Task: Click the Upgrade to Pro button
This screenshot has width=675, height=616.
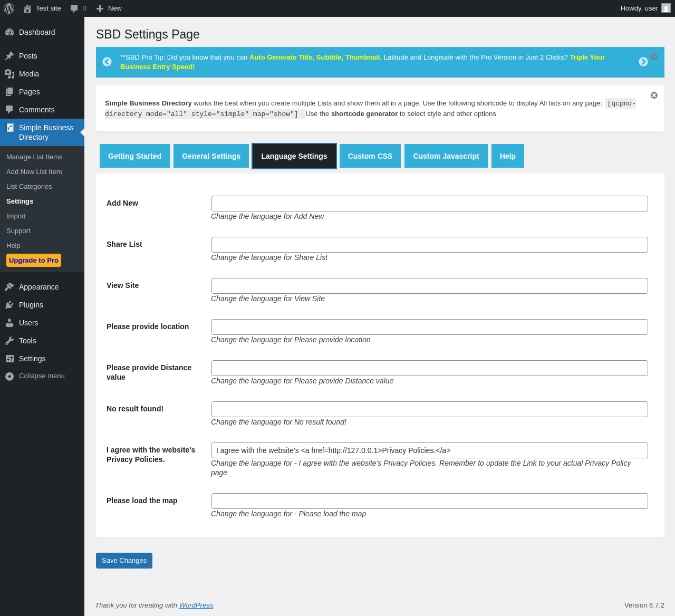Action: tap(34, 261)
